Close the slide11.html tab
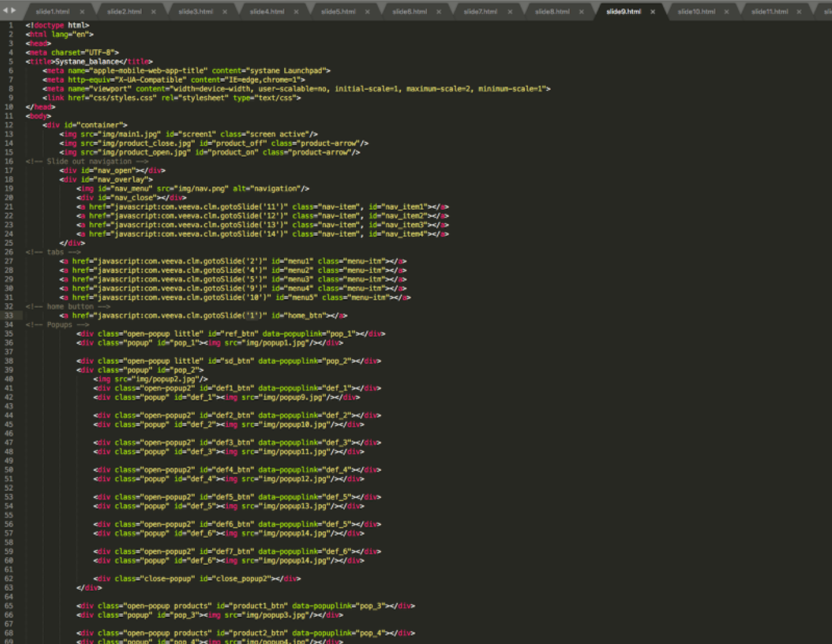 (799, 12)
